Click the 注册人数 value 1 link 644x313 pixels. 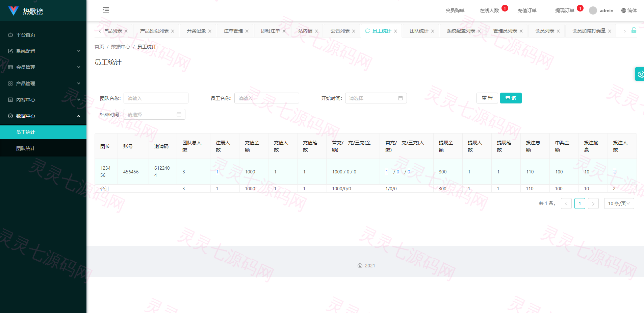point(217,172)
